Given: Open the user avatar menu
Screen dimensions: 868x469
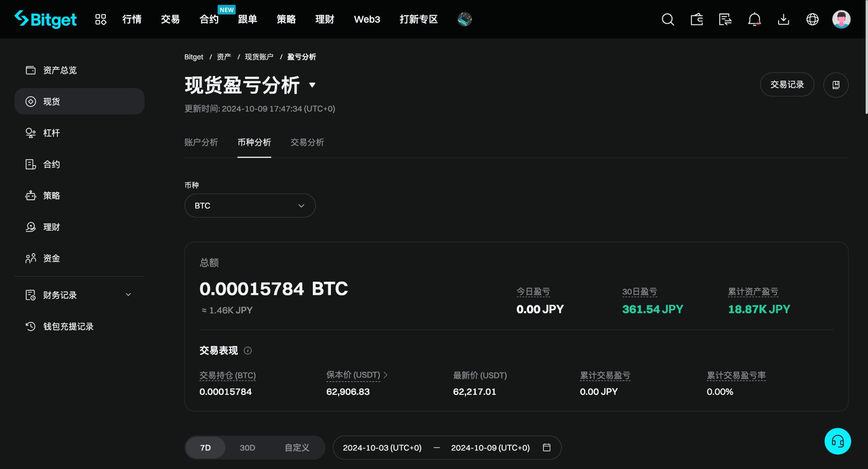Looking at the screenshot, I should 841,19.
